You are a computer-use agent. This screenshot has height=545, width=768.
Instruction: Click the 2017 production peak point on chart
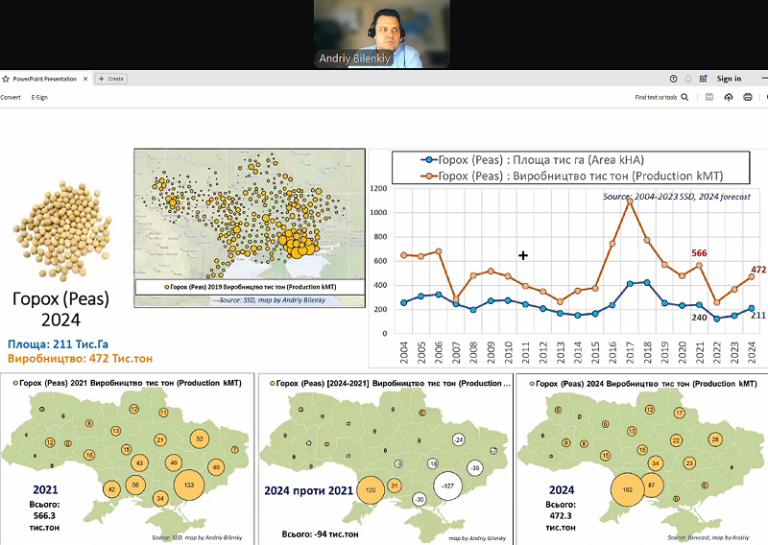coord(630,201)
